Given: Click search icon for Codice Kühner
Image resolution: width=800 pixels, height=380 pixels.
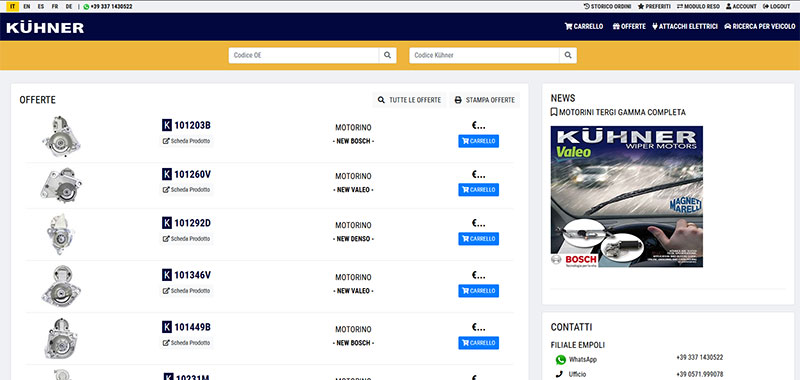Looking at the screenshot, I should (x=568, y=55).
